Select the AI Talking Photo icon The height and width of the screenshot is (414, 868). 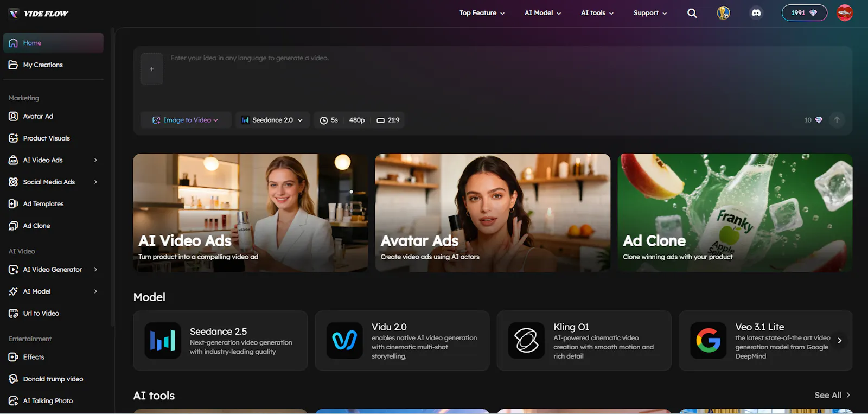point(14,401)
